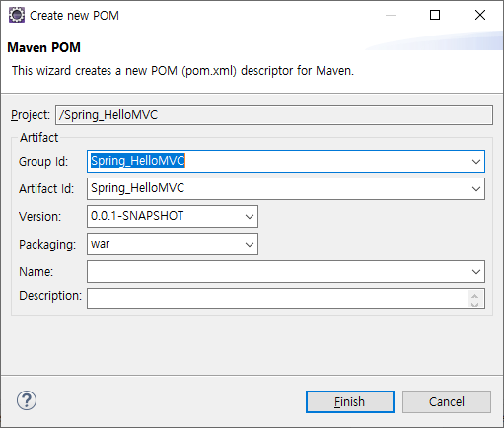
Task: Open the help question mark icon
Action: click(27, 400)
